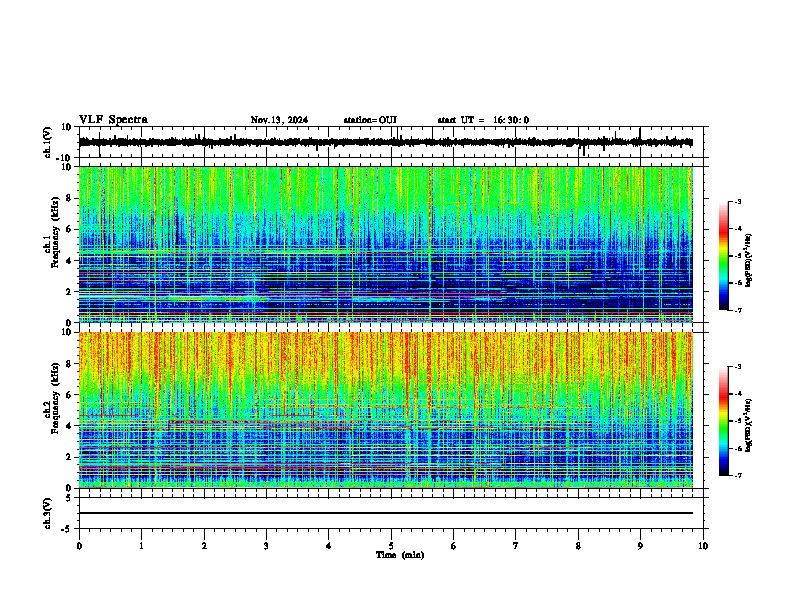The width and height of the screenshot is (792, 612).
Task: Click the '-7' label on ch.1 color bar
Action: coord(737,310)
